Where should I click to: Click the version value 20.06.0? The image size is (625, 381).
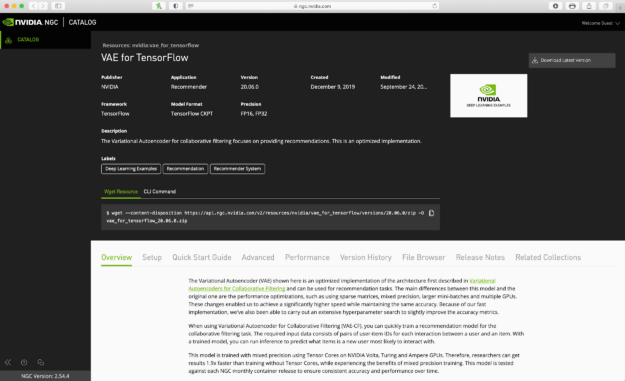tap(250, 87)
